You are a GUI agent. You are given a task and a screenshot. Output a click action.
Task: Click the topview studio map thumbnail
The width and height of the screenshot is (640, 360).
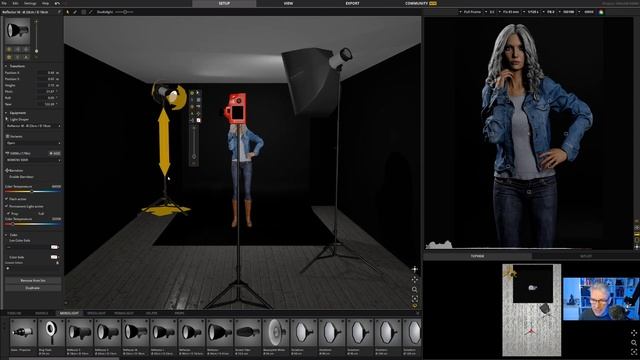click(531, 310)
